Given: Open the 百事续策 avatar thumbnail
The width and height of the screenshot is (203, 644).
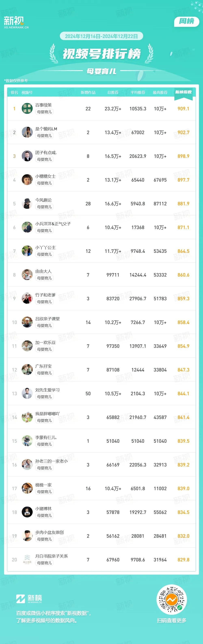Looking at the screenshot, I should (x=27, y=109).
